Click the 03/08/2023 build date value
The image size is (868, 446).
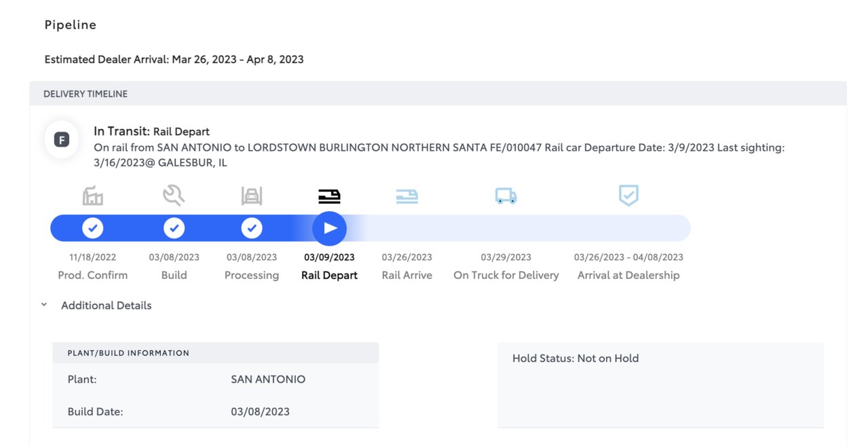click(260, 411)
